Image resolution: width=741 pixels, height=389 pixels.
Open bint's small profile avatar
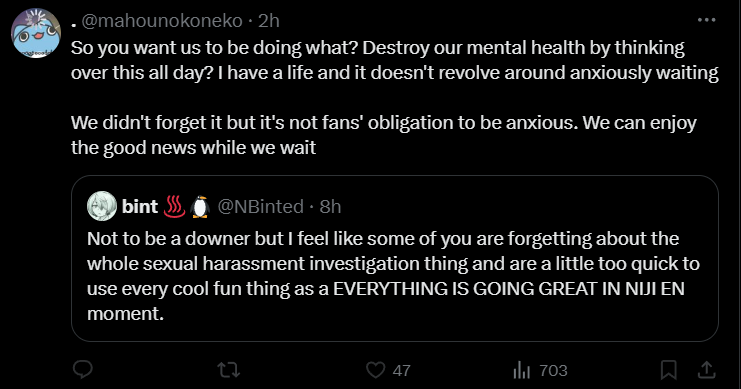(x=102, y=206)
